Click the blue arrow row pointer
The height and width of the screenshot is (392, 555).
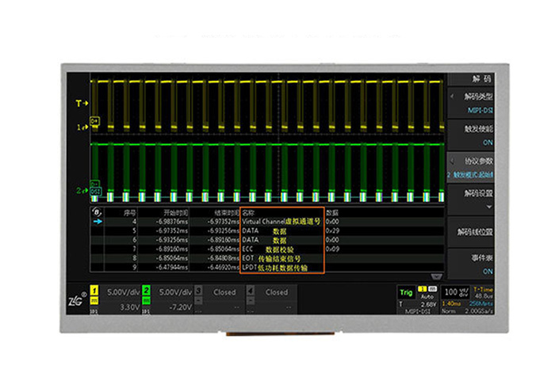point(98,223)
